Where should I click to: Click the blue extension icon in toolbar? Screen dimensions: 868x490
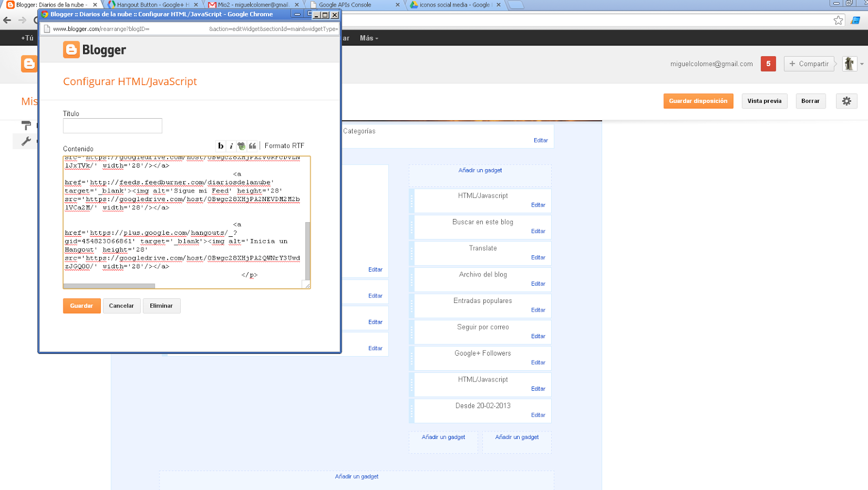[x=856, y=20]
